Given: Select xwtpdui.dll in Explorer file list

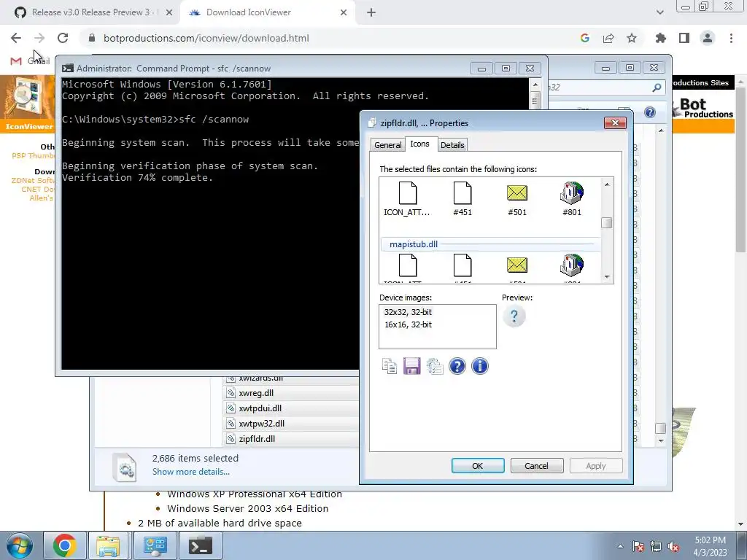Looking at the screenshot, I should (260, 408).
